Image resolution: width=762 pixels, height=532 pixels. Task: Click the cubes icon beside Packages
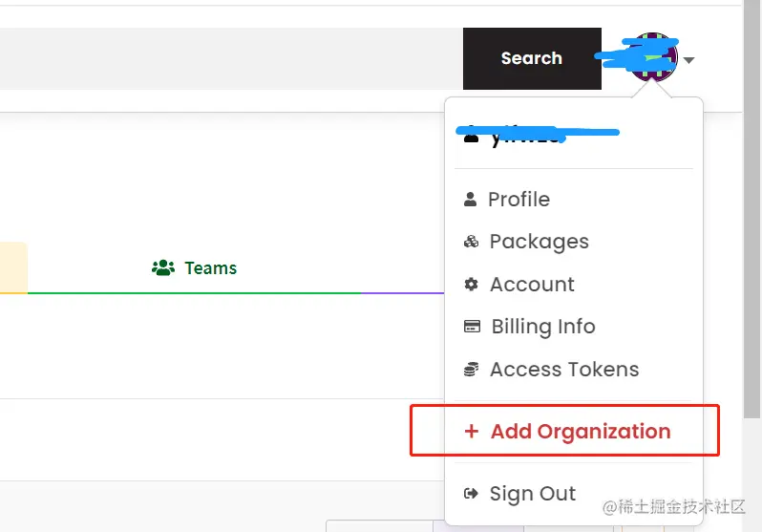coord(471,242)
